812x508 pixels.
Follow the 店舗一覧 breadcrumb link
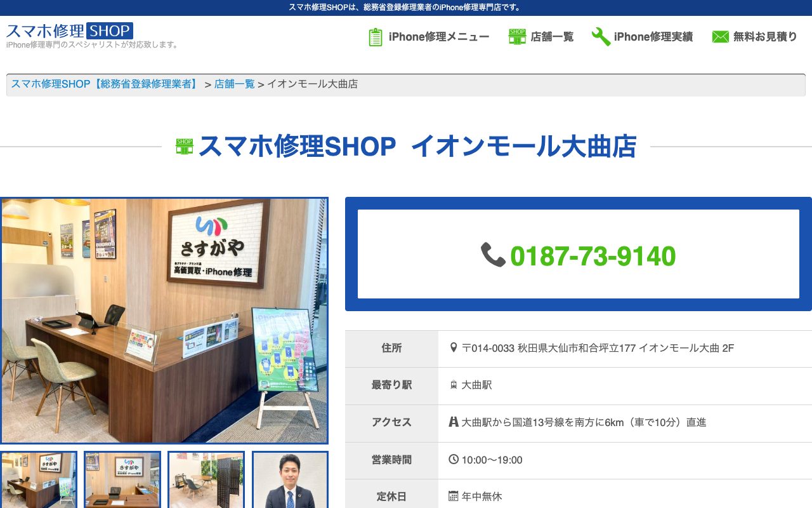pos(235,84)
